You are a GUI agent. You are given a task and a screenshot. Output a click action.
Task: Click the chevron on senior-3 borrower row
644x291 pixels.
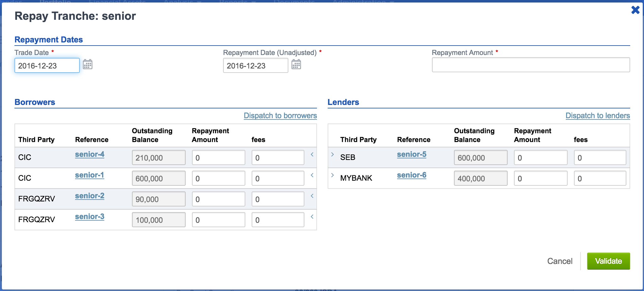tap(312, 217)
